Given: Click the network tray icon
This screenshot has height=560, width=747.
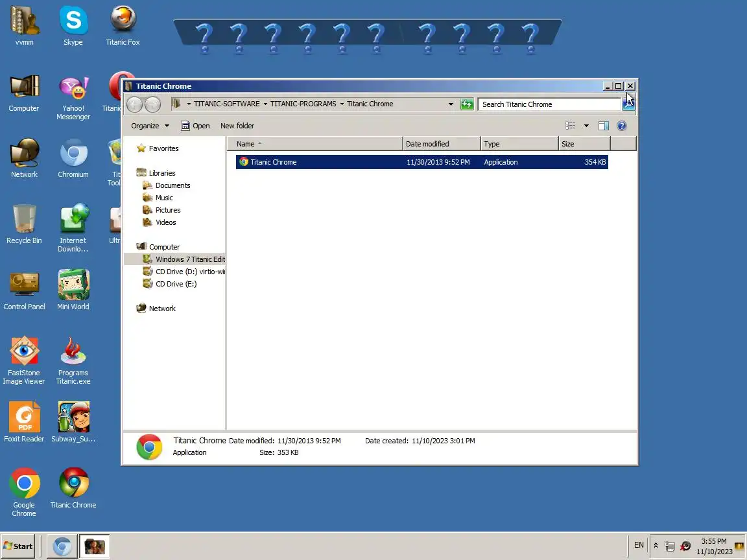Looking at the screenshot, I should click(x=670, y=546).
